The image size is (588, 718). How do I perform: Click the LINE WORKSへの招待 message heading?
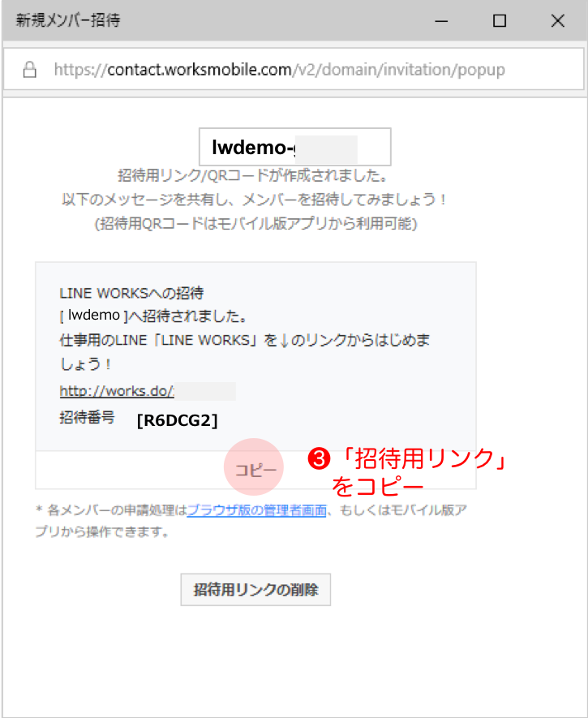click(x=118, y=292)
